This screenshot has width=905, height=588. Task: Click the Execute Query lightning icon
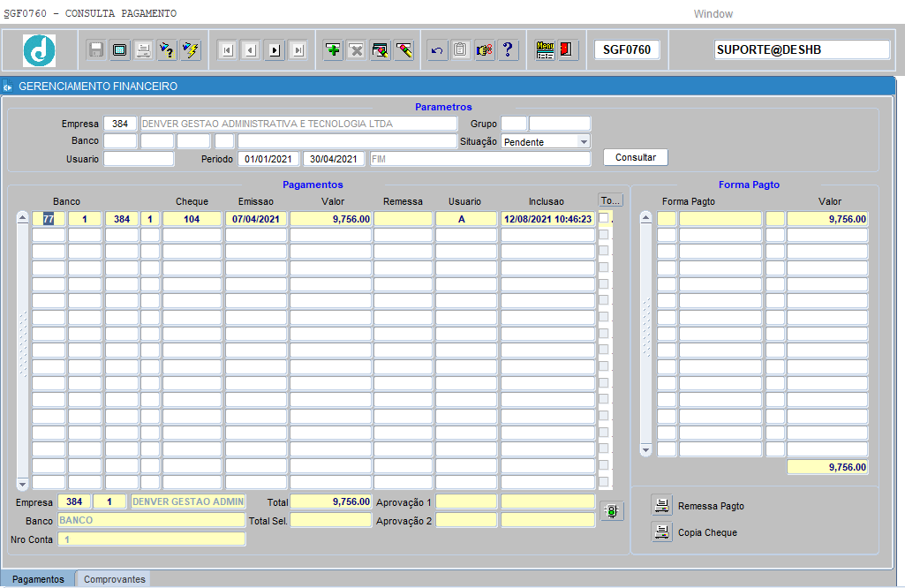pos(191,50)
